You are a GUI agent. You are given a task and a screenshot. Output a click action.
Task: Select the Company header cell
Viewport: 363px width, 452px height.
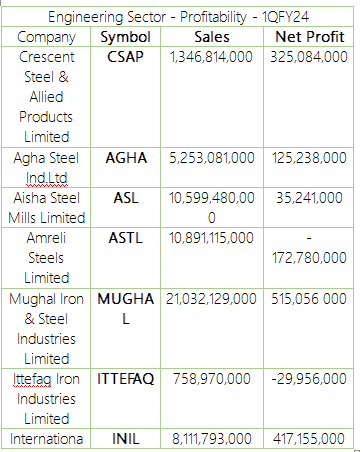point(46,37)
